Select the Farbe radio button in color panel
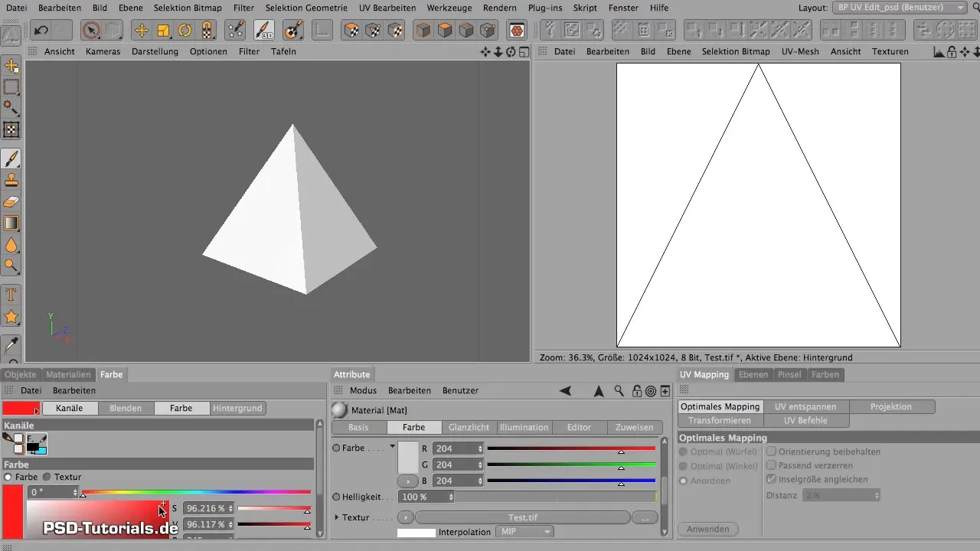Image resolution: width=980 pixels, height=551 pixels. tap(8, 477)
